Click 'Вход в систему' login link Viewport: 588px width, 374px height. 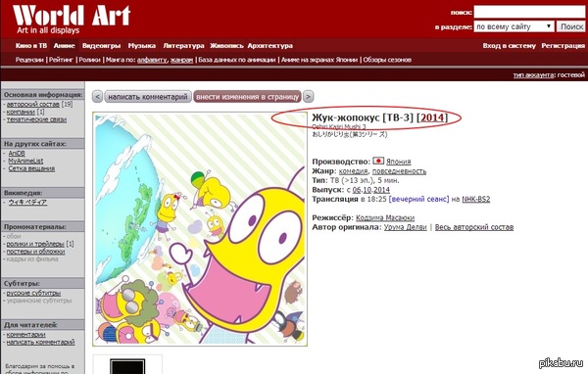pos(510,46)
